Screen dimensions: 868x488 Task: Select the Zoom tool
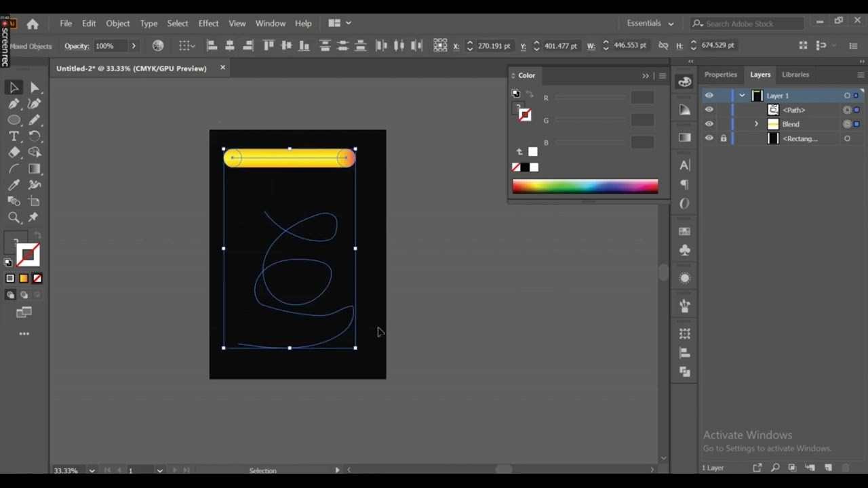(x=14, y=218)
